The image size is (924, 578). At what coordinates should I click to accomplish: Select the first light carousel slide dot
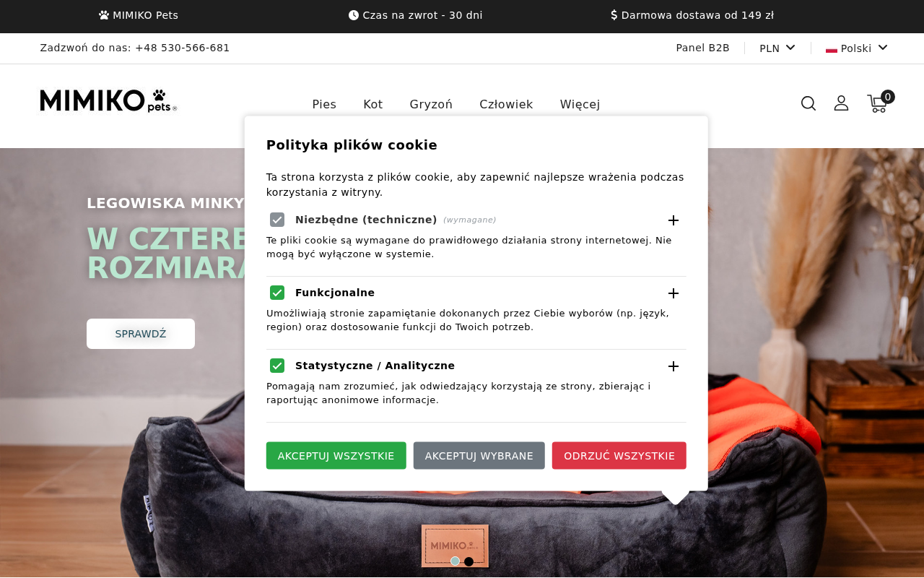tap(455, 561)
